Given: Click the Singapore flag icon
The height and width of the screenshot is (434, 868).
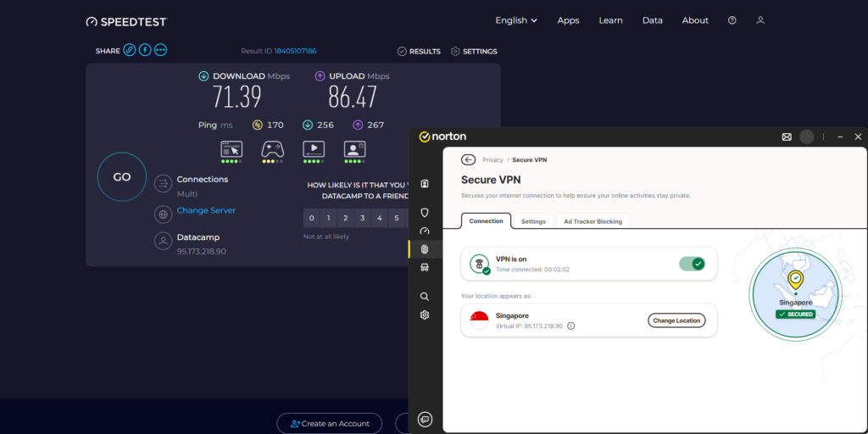Looking at the screenshot, I should click(x=480, y=320).
